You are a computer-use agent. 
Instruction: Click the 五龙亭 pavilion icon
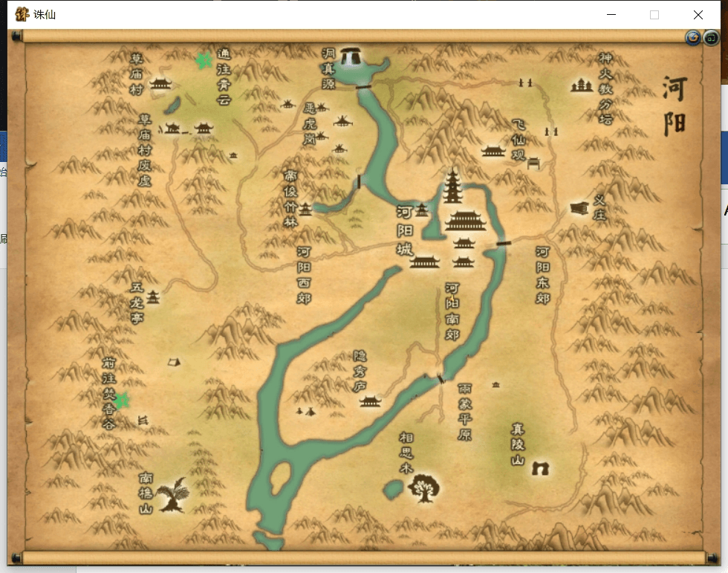point(153,297)
